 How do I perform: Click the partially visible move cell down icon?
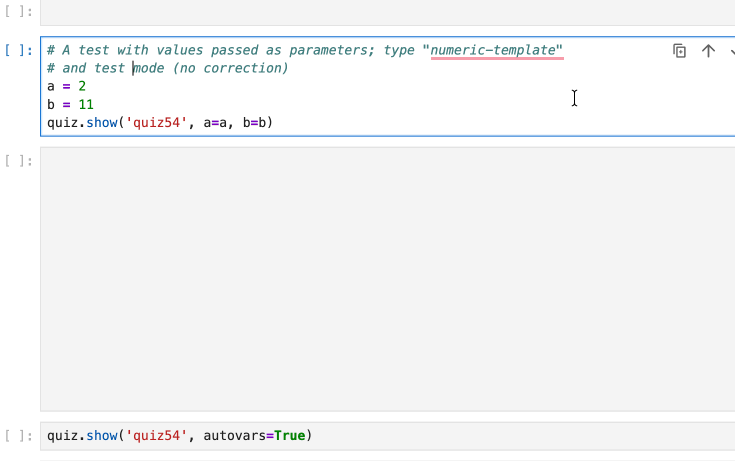click(731, 51)
